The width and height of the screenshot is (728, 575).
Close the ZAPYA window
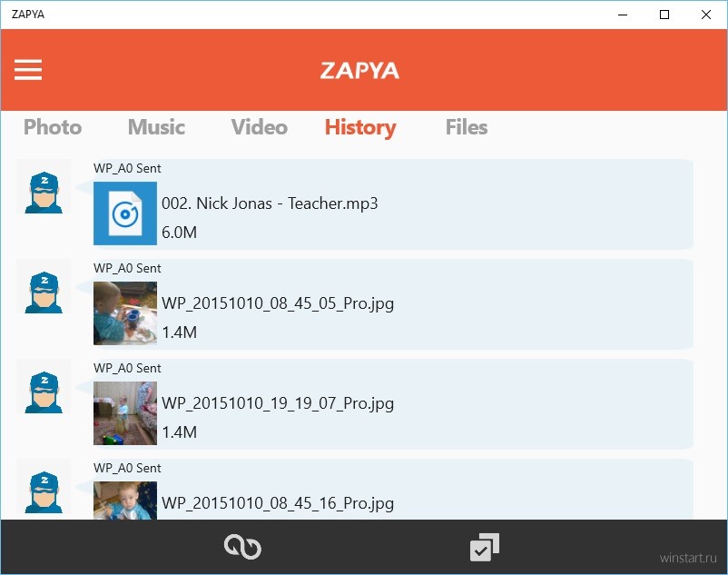tap(706, 15)
